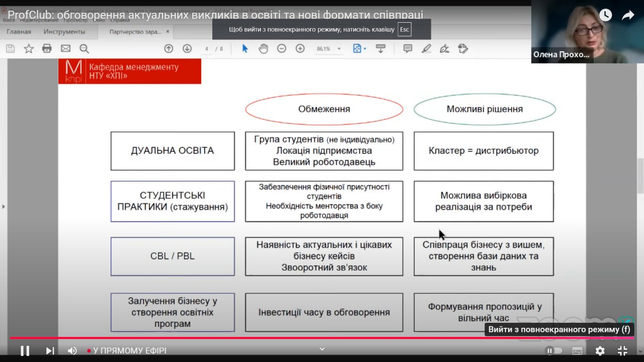
Task: Click the CBL / PBL box
Action: click(x=173, y=256)
